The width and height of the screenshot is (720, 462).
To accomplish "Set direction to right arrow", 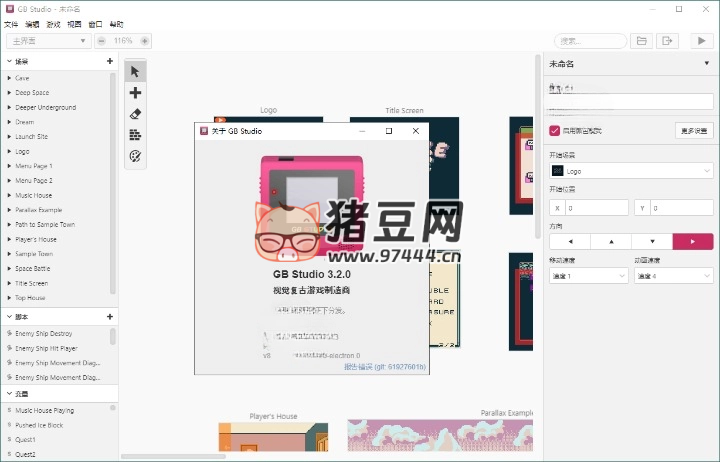I will pyautogui.click(x=693, y=242).
